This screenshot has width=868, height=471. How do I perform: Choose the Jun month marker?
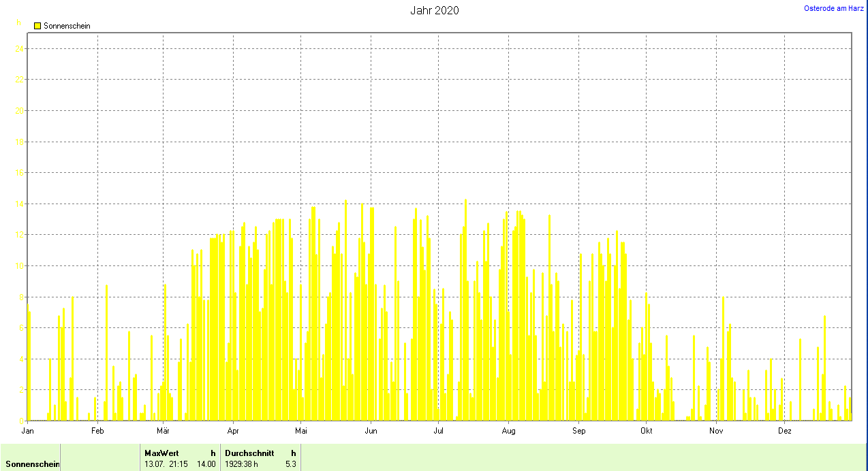click(371, 431)
